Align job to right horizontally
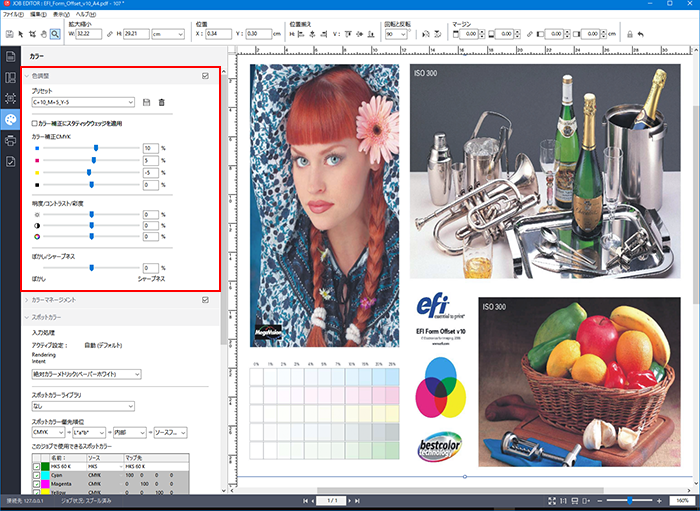This screenshot has height=511, width=700. 324,34
